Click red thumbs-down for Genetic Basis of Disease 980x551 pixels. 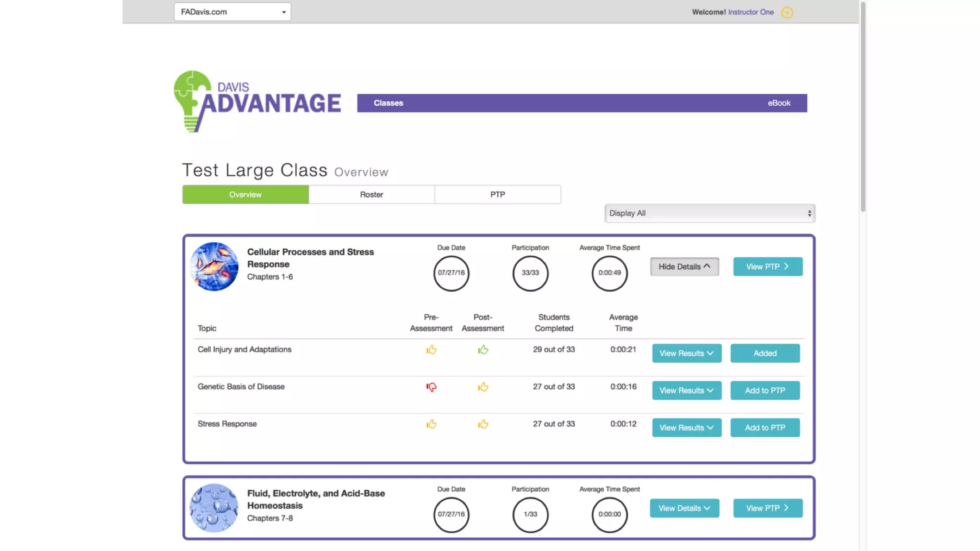click(x=431, y=387)
